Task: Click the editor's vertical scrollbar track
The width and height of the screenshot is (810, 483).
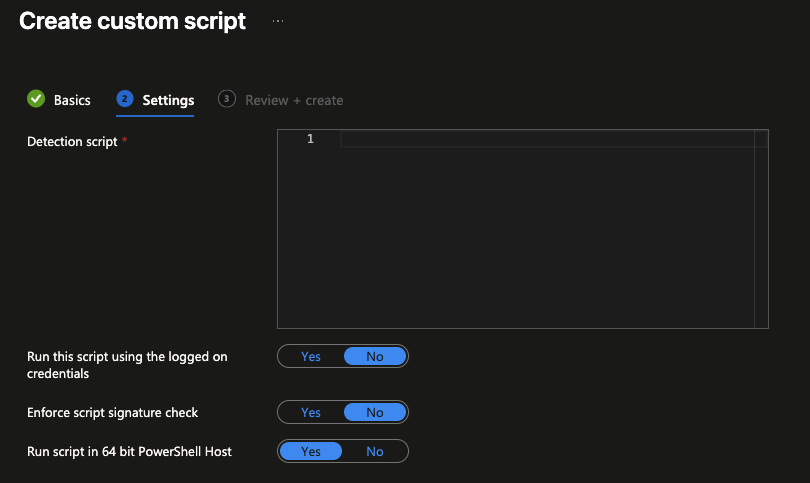Action: (761, 230)
